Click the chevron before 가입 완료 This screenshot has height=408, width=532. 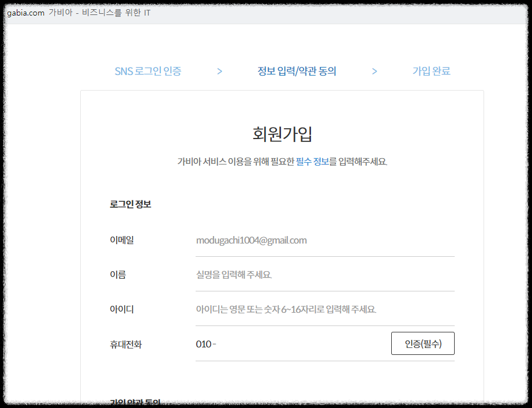click(374, 71)
